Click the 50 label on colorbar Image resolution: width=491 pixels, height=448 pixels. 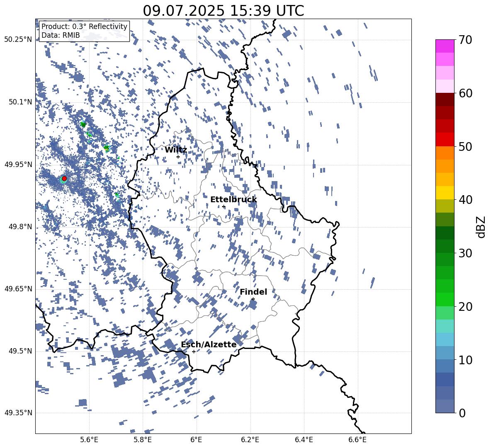click(x=465, y=147)
